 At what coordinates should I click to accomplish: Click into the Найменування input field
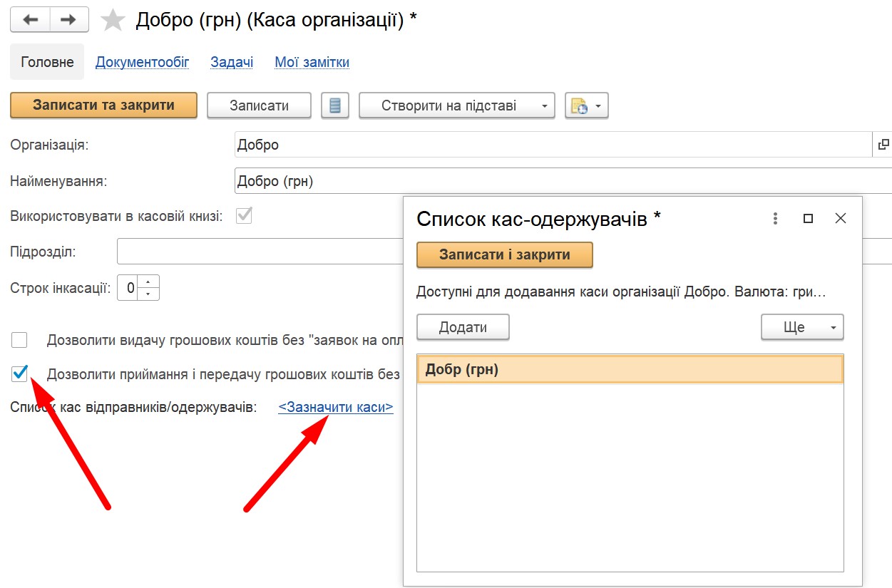pos(563,181)
